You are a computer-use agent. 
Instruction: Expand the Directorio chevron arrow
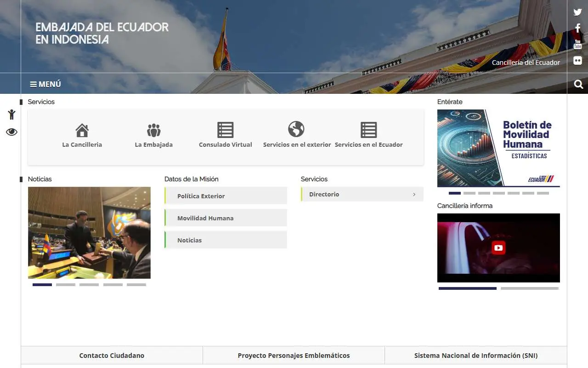click(414, 195)
